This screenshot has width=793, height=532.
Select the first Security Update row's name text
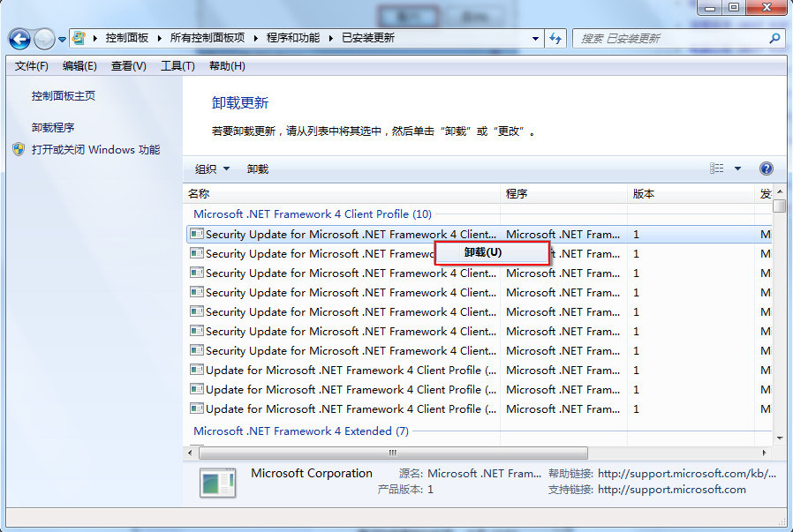tap(351, 235)
